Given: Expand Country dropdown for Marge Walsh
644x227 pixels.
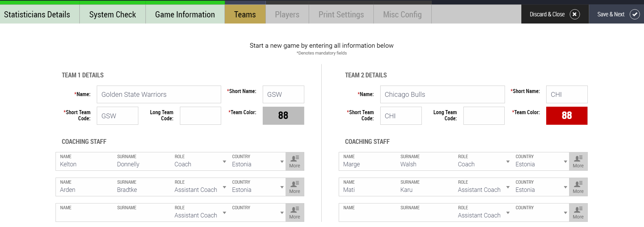Looking at the screenshot, I should tap(565, 162).
